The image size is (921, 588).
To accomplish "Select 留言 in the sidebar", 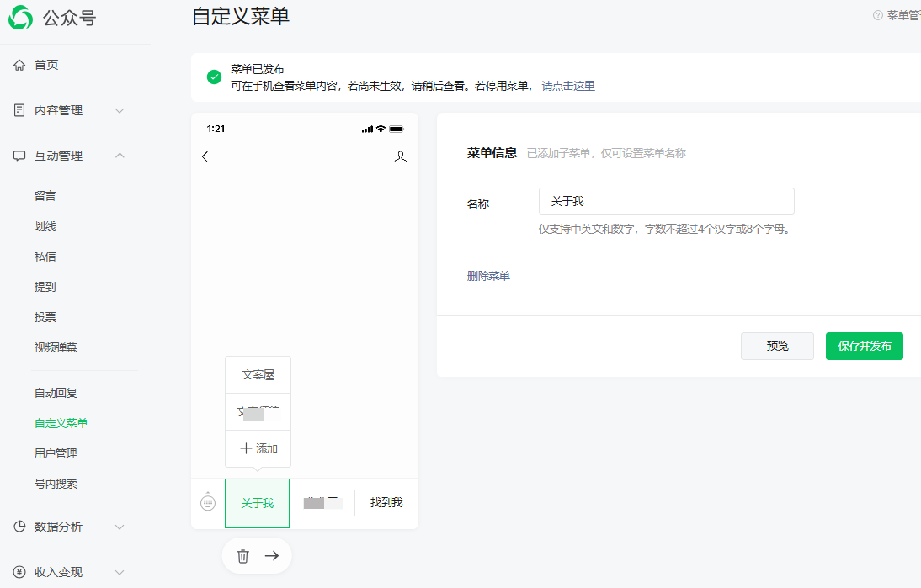I will (45, 196).
